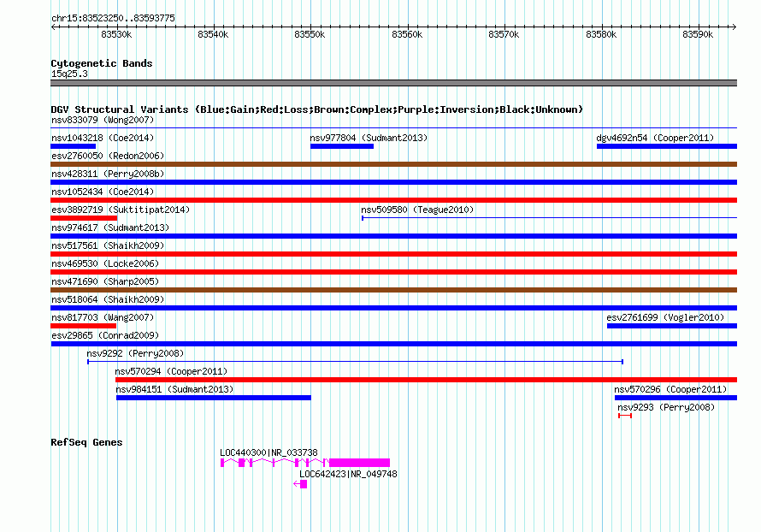Select esv2761699 (Vogler2010) variant label

665,317
